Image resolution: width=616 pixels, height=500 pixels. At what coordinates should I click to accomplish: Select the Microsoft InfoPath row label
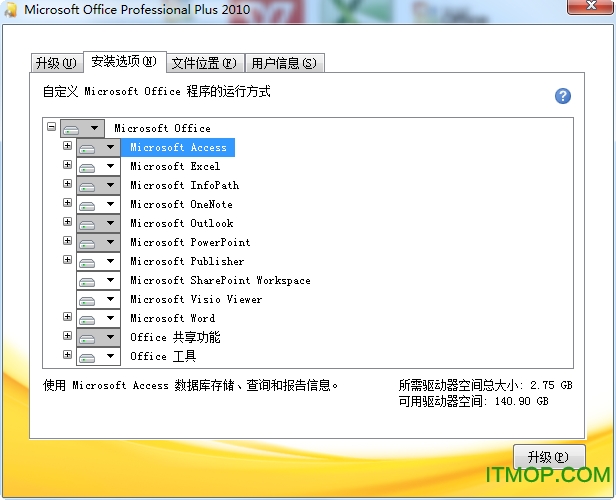185,185
